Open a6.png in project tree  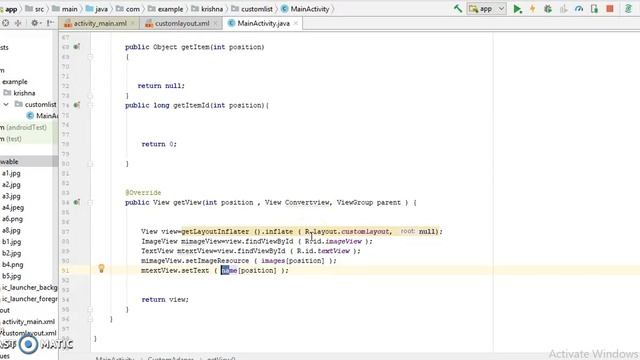click(12, 219)
